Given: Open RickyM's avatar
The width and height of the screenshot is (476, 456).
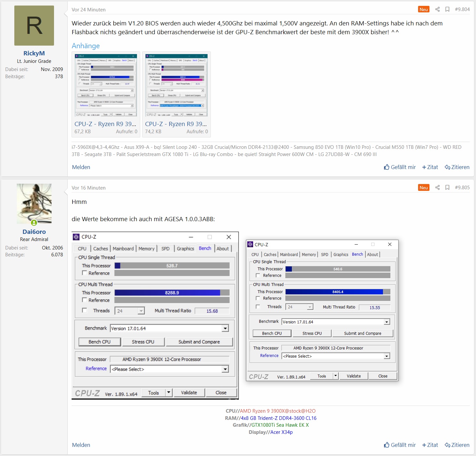Looking at the screenshot, I should tap(34, 25).
